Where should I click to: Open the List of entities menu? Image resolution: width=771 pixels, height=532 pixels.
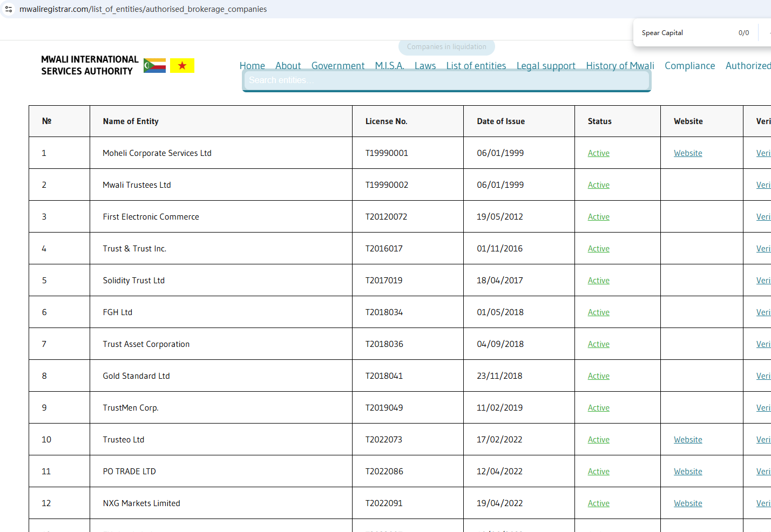pyautogui.click(x=476, y=65)
